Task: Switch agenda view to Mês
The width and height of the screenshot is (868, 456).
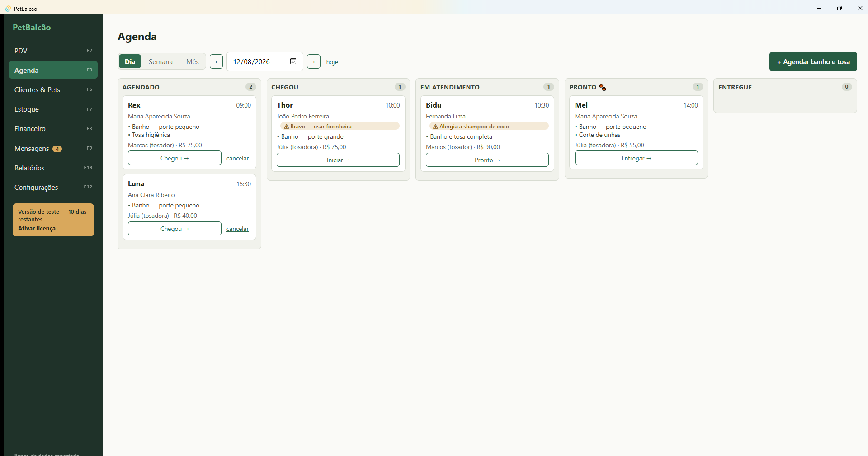Action: [193, 61]
